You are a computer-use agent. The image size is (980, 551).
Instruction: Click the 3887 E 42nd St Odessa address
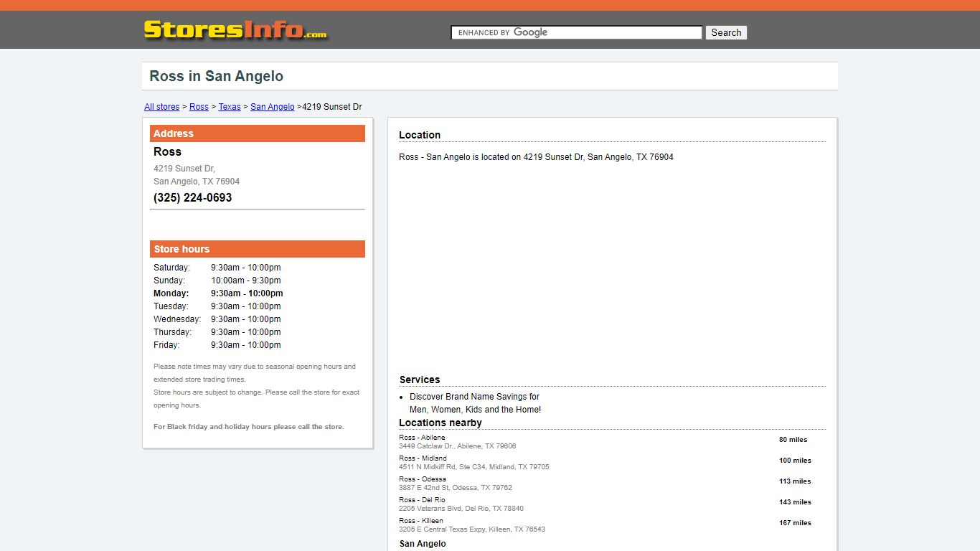(x=456, y=488)
